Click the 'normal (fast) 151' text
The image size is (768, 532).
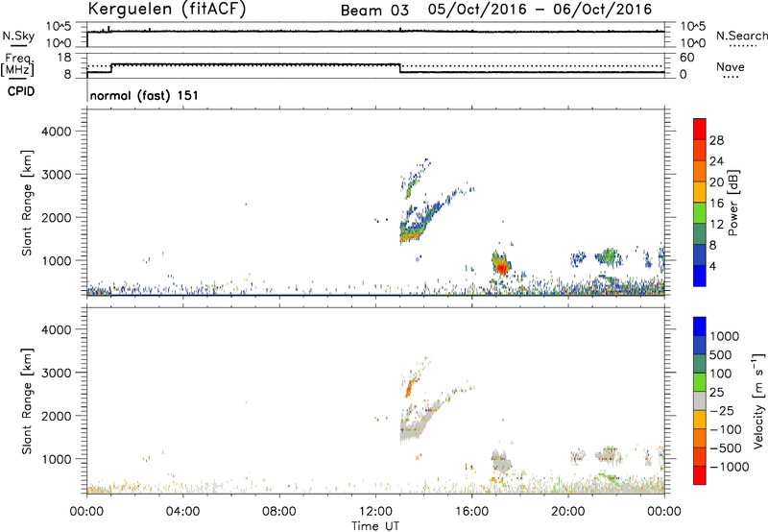pos(144,95)
